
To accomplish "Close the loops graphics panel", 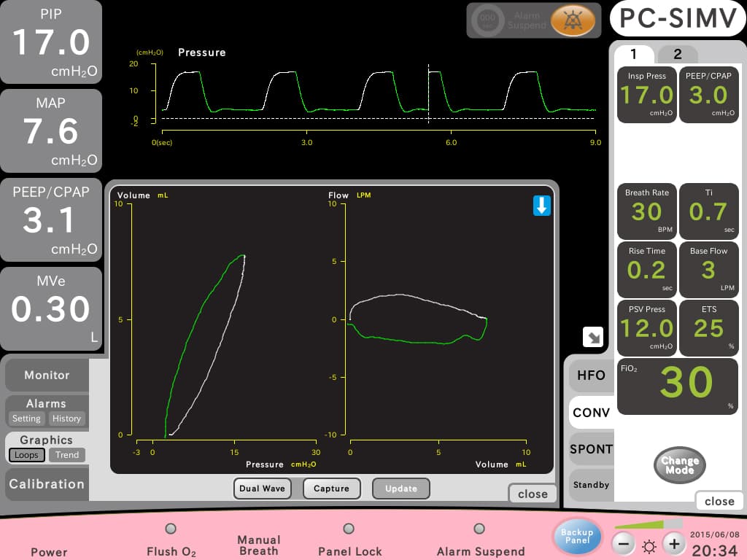I will [x=533, y=494].
